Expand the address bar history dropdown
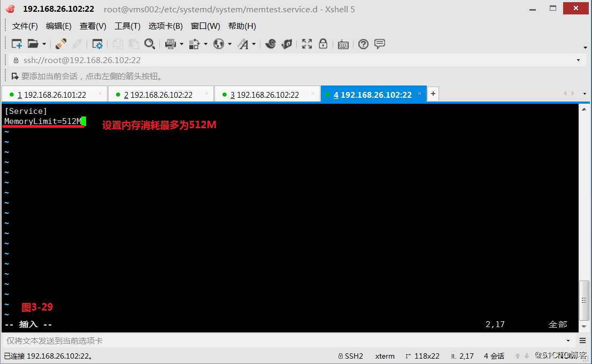The image size is (592, 364). [578, 60]
